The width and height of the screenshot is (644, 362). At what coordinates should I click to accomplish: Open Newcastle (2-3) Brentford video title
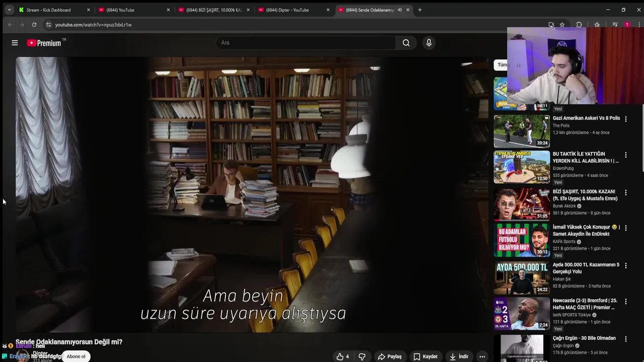[585, 304]
